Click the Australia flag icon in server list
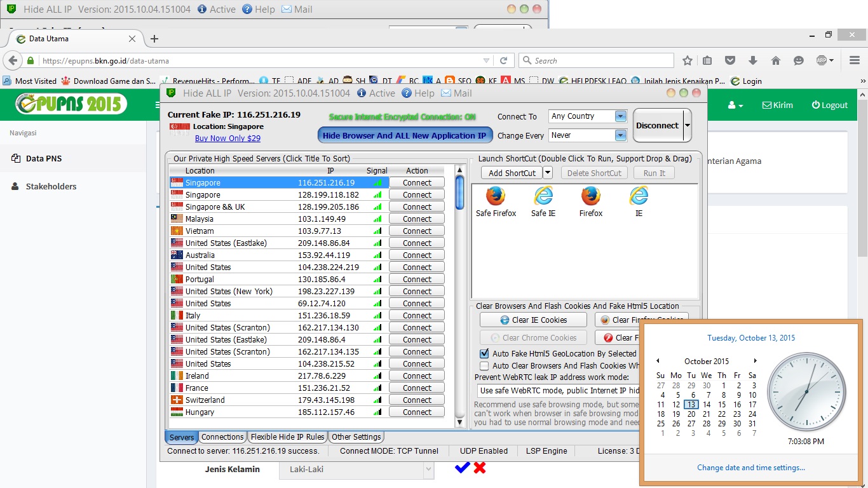The width and height of the screenshot is (868, 488). (177, 255)
